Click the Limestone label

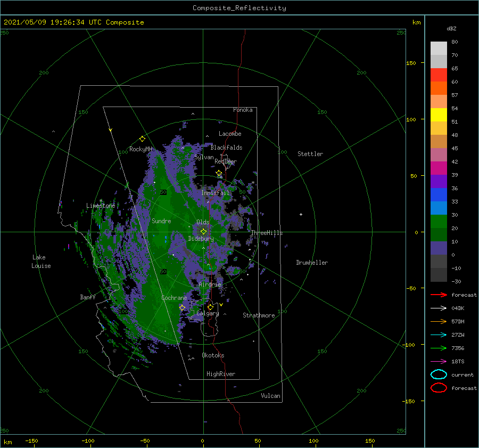point(101,206)
